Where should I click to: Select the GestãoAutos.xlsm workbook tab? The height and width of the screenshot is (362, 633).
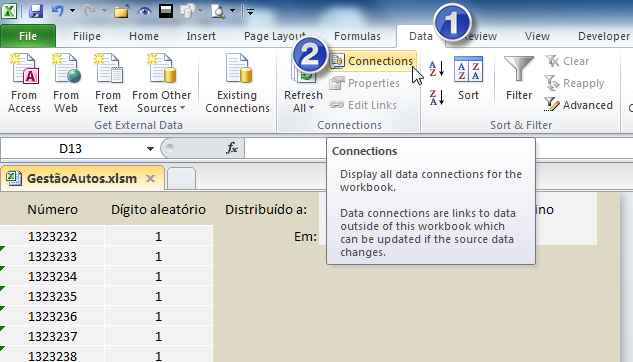pyautogui.click(x=82, y=178)
